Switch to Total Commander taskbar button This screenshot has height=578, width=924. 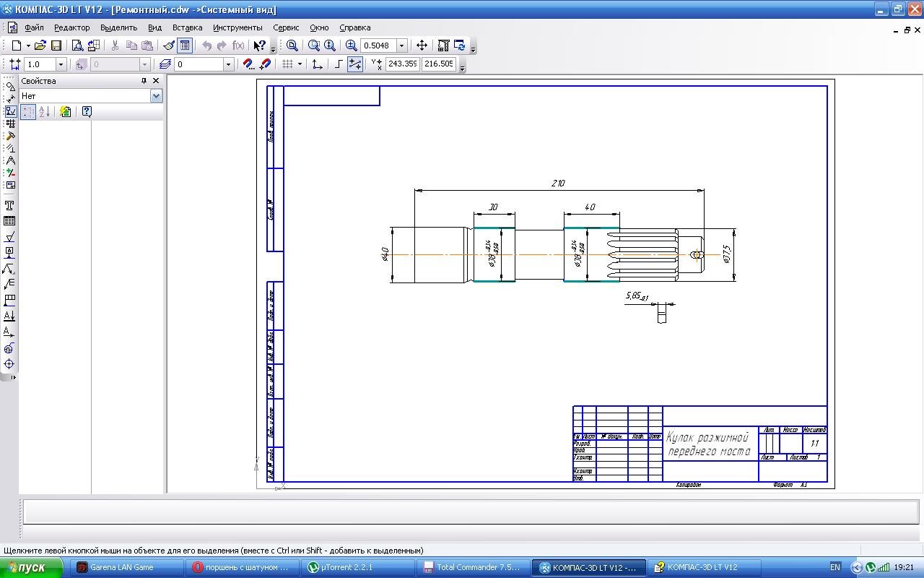click(x=472, y=567)
